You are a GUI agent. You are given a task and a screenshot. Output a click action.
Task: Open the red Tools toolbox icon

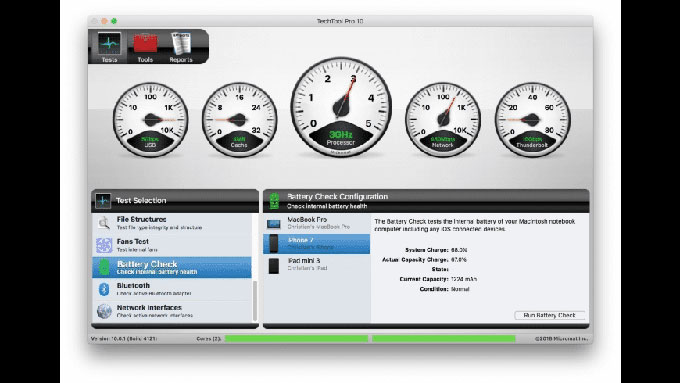tap(145, 47)
